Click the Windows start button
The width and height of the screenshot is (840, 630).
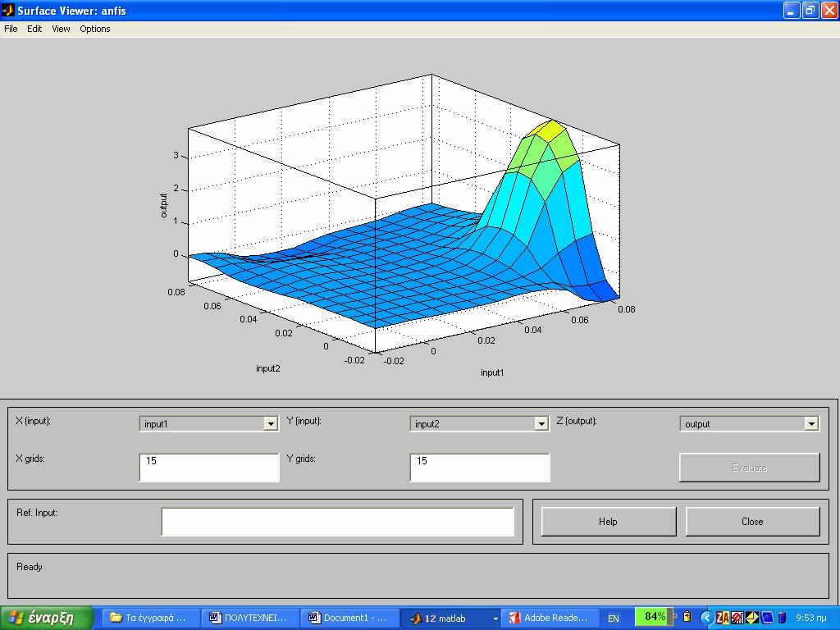pyautogui.click(x=47, y=618)
